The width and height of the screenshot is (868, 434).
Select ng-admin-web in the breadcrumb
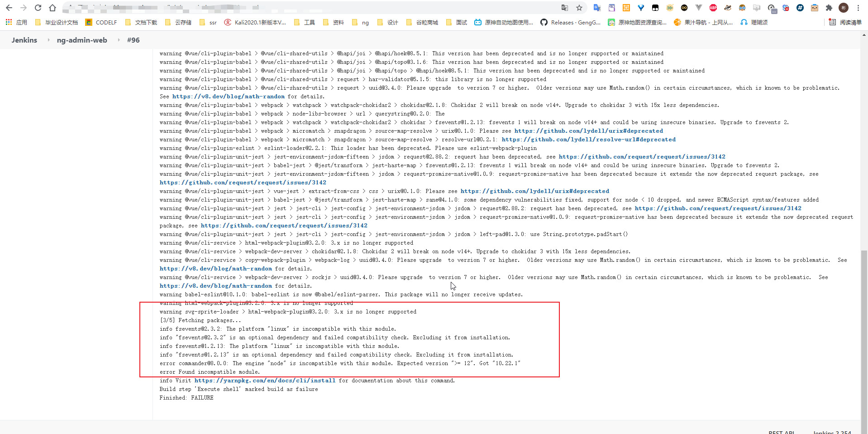[x=81, y=40]
